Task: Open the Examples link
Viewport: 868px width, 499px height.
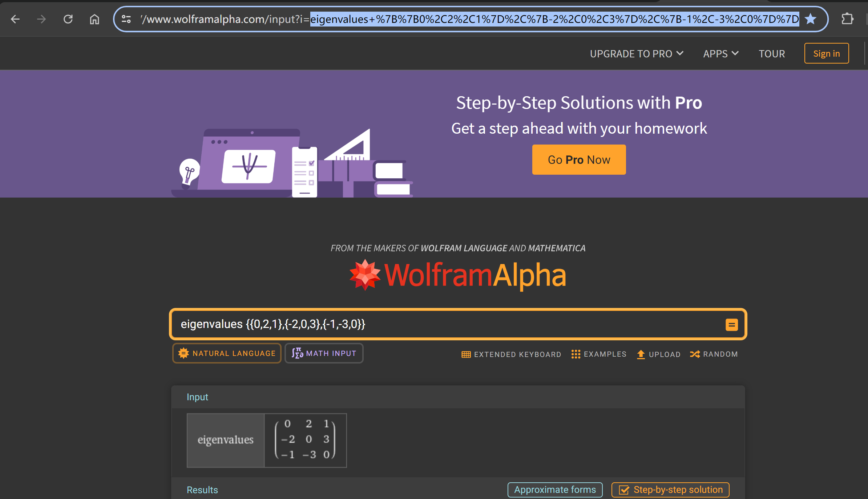Action: (599, 354)
